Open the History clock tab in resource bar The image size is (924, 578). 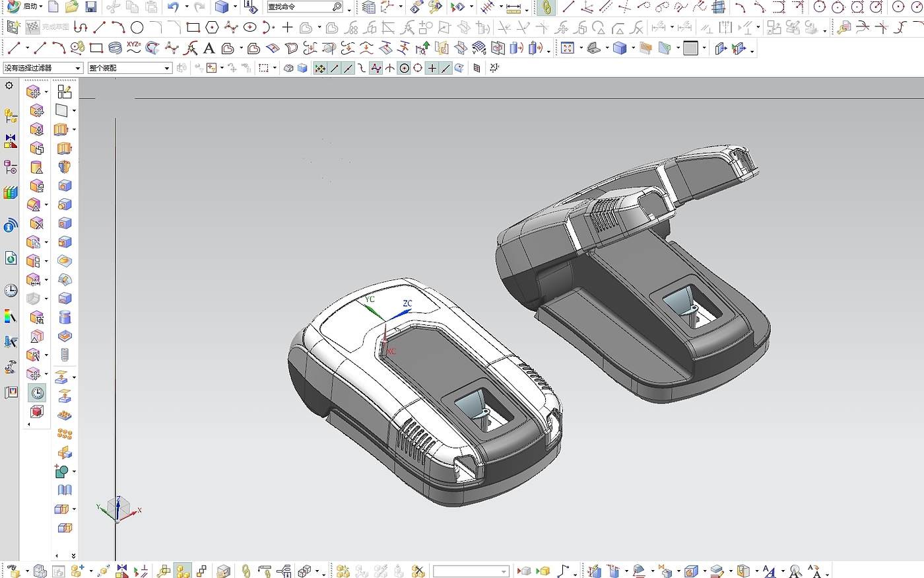pos(11,290)
